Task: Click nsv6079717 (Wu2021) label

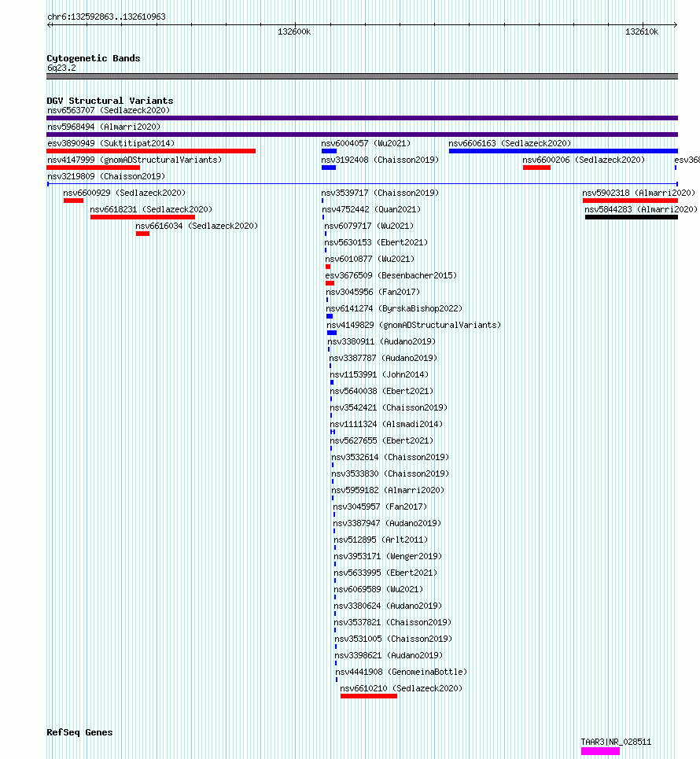Action: pos(369,226)
